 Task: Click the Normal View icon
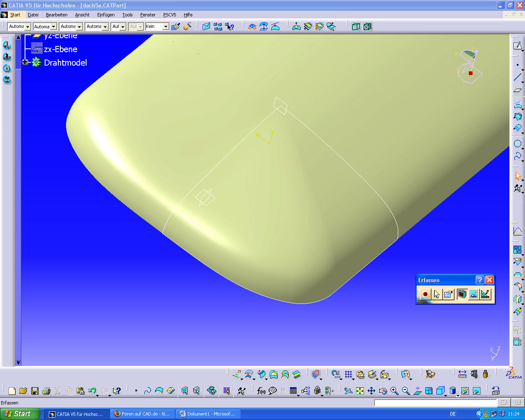pyautogui.click(x=417, y=391)
